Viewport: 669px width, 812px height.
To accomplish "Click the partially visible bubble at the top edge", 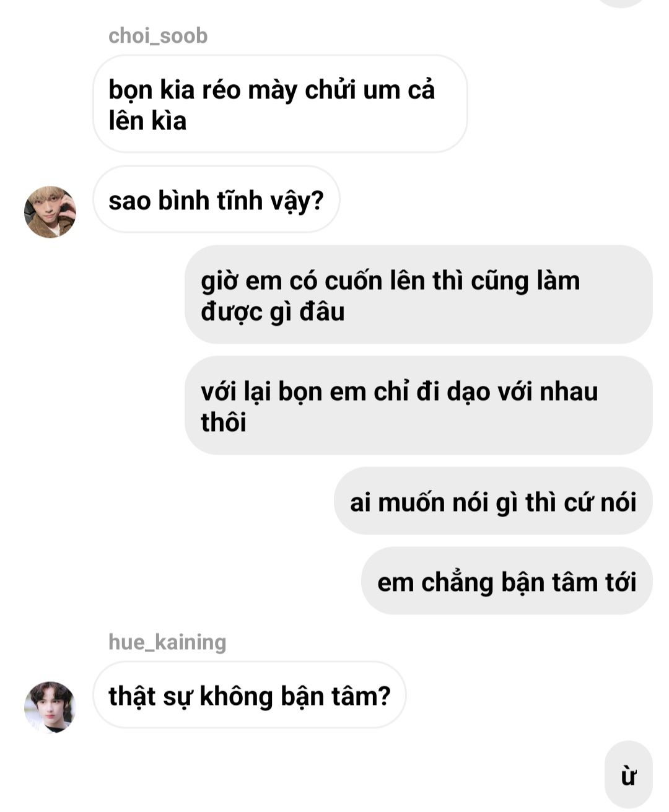I will (x=626, y=2).
